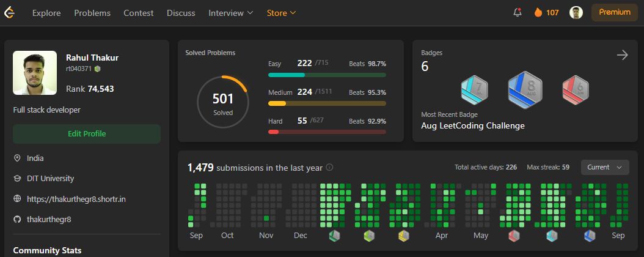Image resolution: width=644 pixels, height=257 pixels.
Task: Click the DIT University text
Action: (x=51, y=179)
